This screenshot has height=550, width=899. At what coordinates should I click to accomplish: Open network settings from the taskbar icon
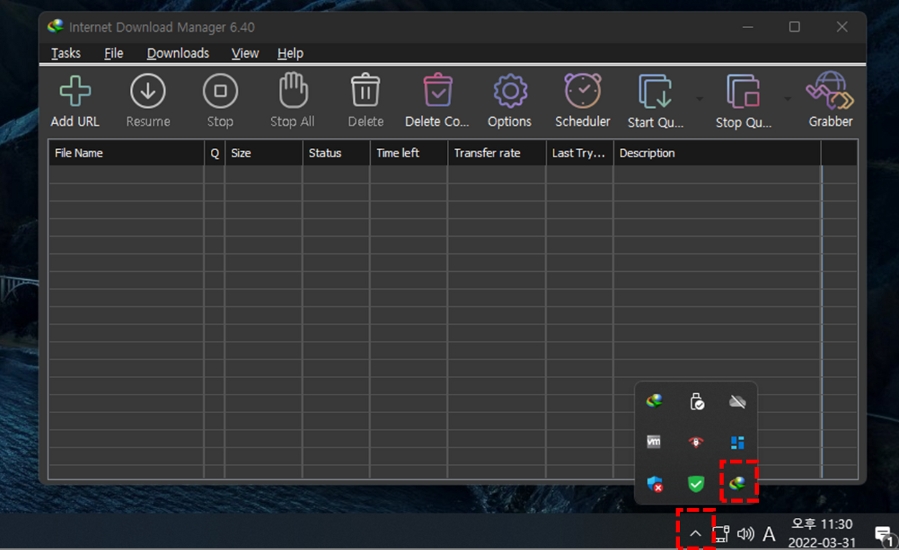[x=721, y=534]
